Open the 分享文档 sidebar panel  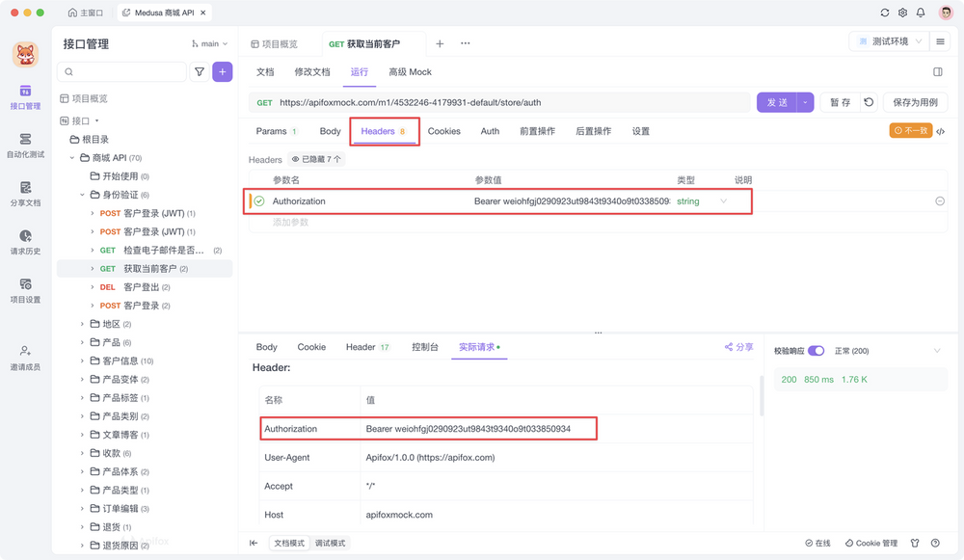(26, 193)
